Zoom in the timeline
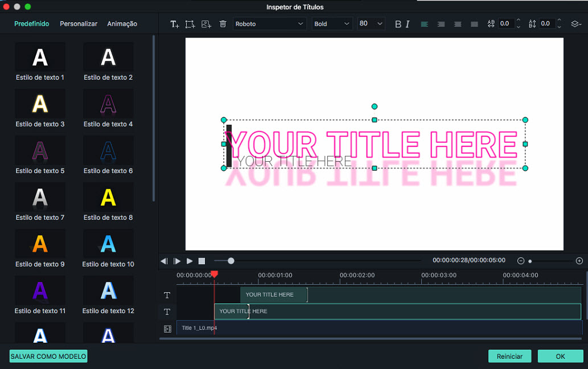This screenshot has width=588, height=369. (x=579, y=261)
